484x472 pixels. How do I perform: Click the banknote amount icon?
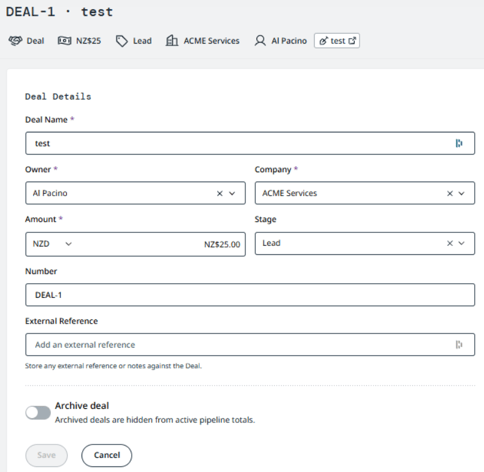pyautogui.click(x=64, y=41)
